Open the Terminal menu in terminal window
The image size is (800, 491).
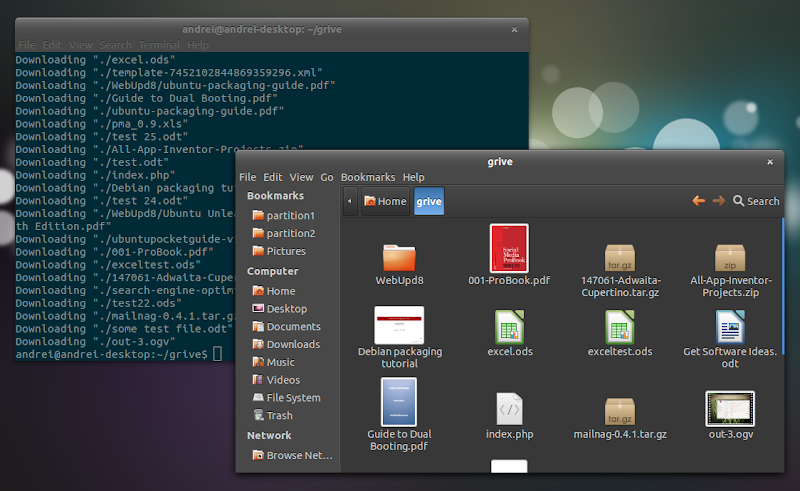coord(159,45)
